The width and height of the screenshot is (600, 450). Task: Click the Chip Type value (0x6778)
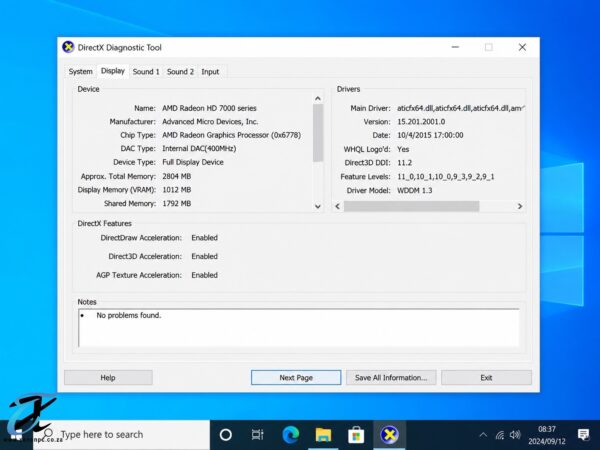[232, 135]
